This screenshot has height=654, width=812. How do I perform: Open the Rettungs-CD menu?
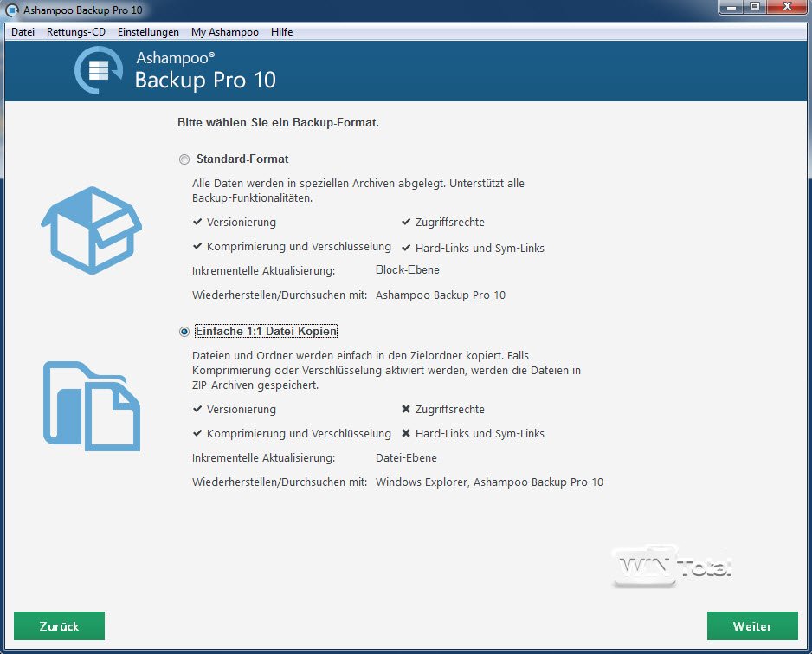[x=76, y=32]
